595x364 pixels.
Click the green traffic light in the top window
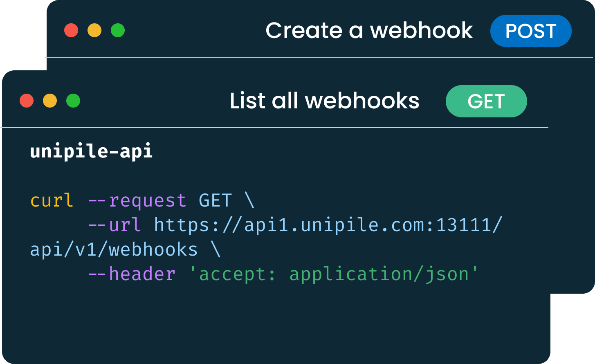point(118,31)
